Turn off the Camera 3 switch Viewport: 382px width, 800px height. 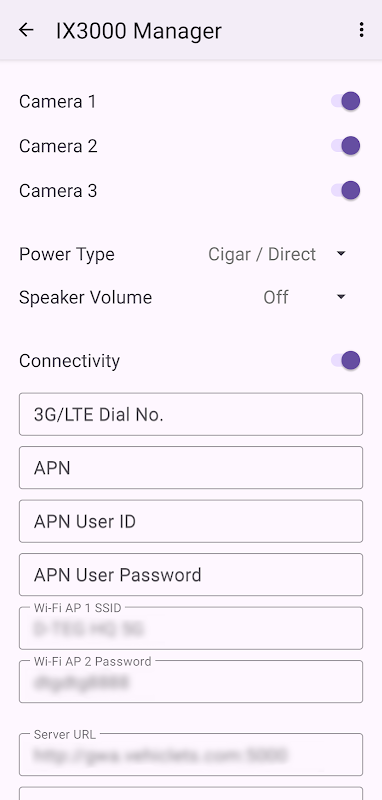(x=346, y=190)
